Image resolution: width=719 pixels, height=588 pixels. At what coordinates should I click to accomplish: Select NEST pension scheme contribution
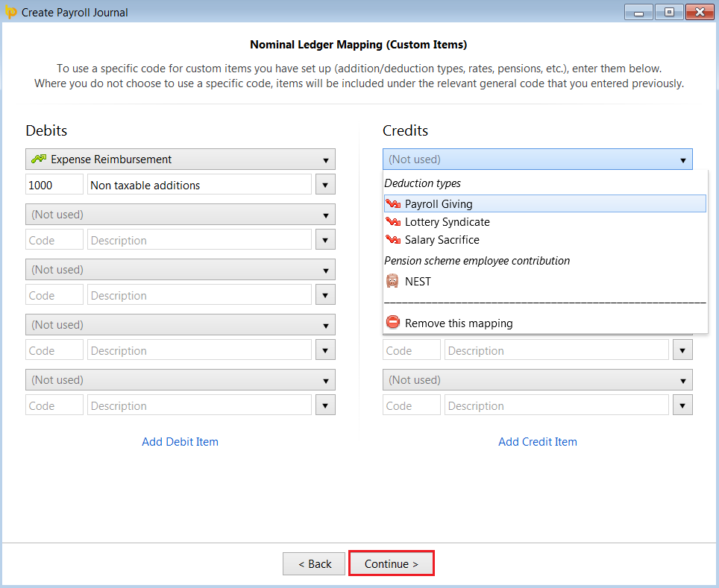click(544, 281)
